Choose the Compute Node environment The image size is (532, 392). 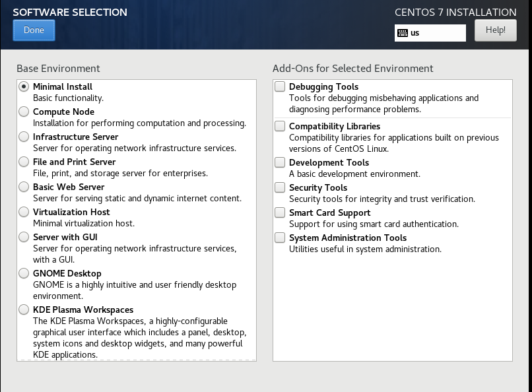coord(24,112)
